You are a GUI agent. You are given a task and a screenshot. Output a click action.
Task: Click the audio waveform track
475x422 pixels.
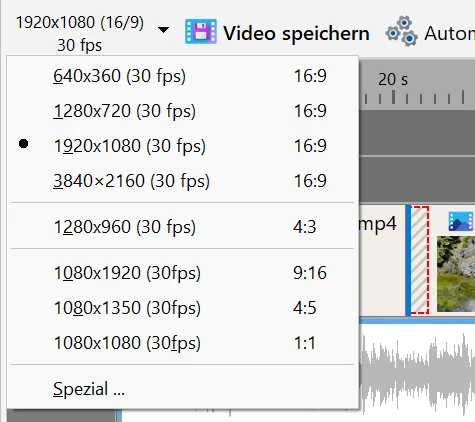(x=417, y=371)
